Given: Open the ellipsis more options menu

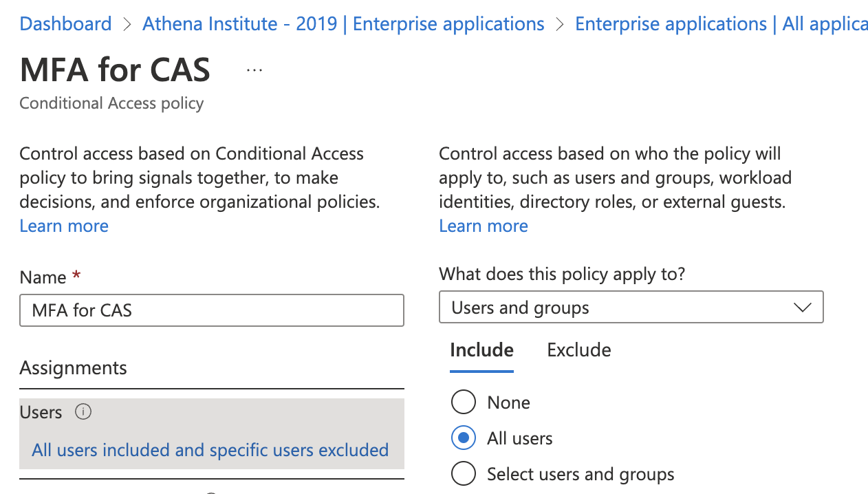Looking at the screenshot, I should tap(254, 70).
